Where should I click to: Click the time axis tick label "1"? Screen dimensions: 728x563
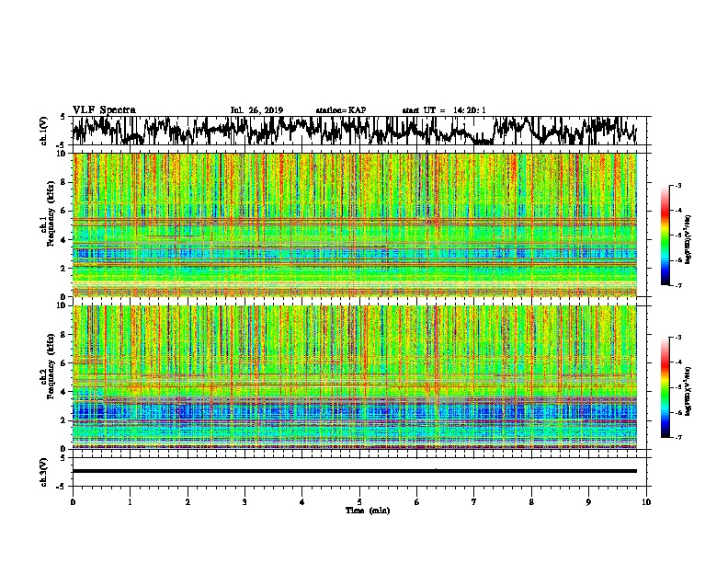coord(130,501)
